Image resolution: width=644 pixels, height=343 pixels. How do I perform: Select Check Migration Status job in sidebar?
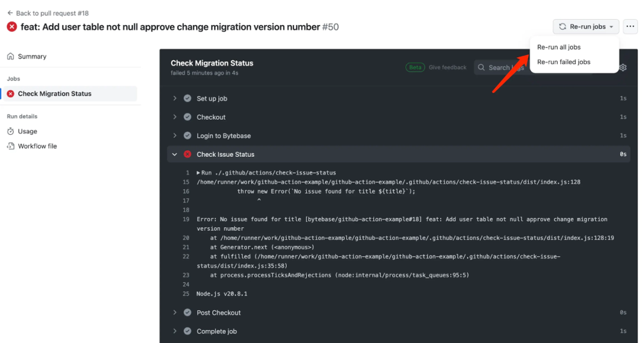point(55,94)
